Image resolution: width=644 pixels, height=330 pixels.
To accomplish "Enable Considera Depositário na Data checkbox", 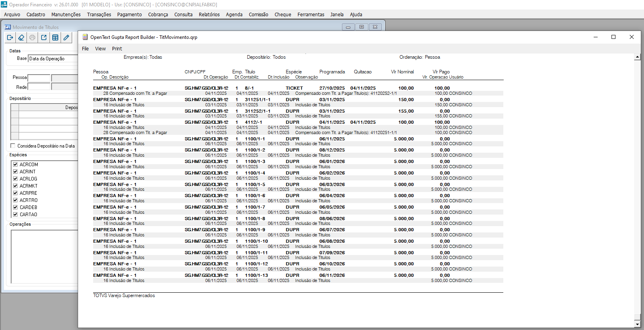I will [x=13, y=146].
